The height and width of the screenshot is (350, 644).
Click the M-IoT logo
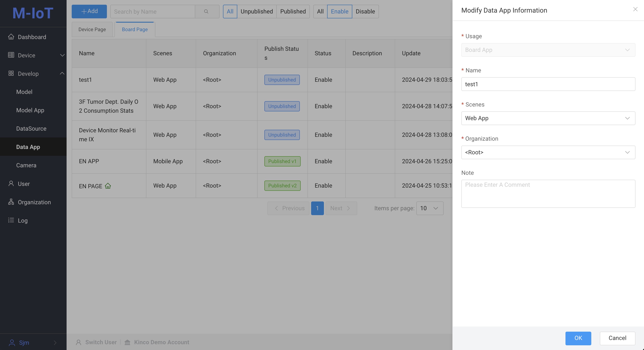pyautogui.click(x=33, y=13)
